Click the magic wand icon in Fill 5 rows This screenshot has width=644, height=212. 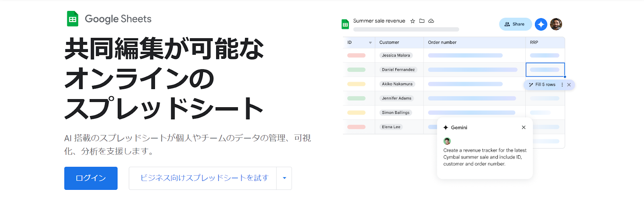pyautogui.click(x=531, y=85)
